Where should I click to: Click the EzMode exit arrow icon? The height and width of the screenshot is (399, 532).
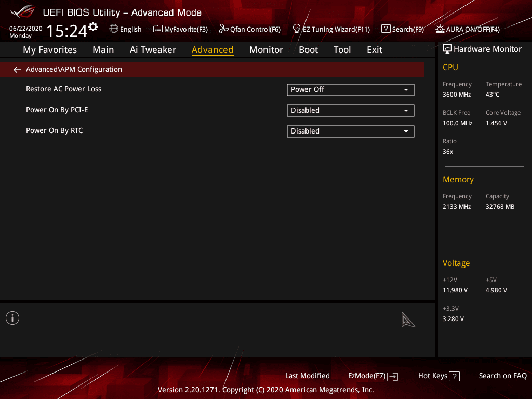(393, 376)
